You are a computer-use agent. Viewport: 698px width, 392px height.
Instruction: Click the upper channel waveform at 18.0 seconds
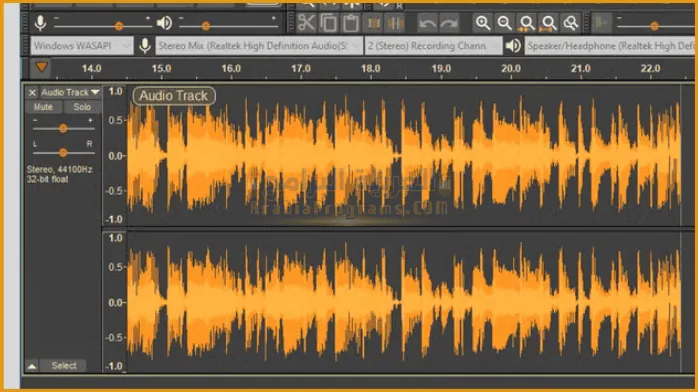coord(371,155)
